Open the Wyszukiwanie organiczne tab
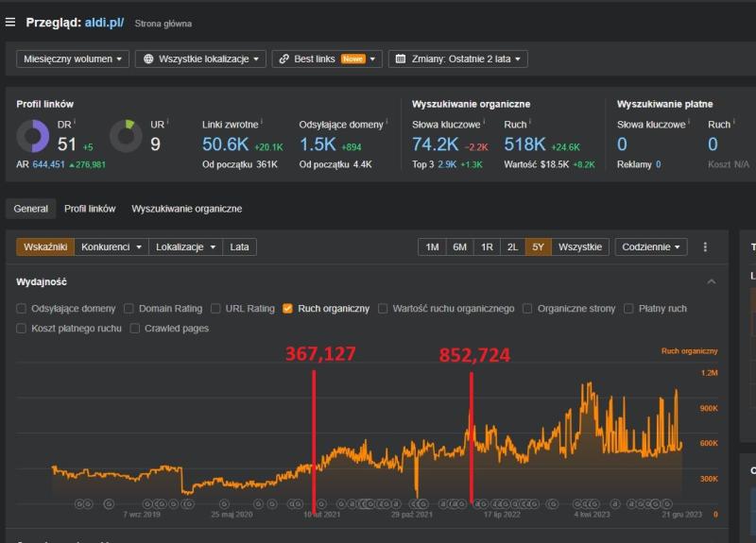The image size is (756, 543). click(186, 209)
